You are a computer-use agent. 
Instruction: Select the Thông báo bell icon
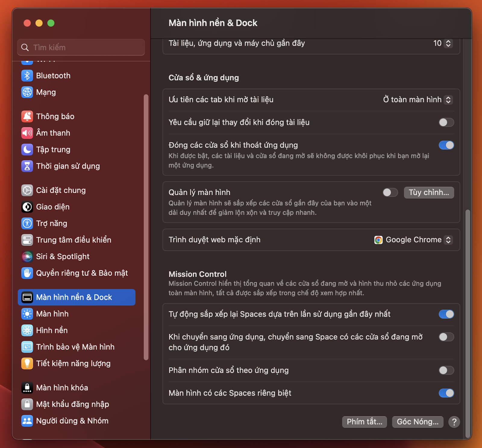pyautogui.click(x=27, y=117)
